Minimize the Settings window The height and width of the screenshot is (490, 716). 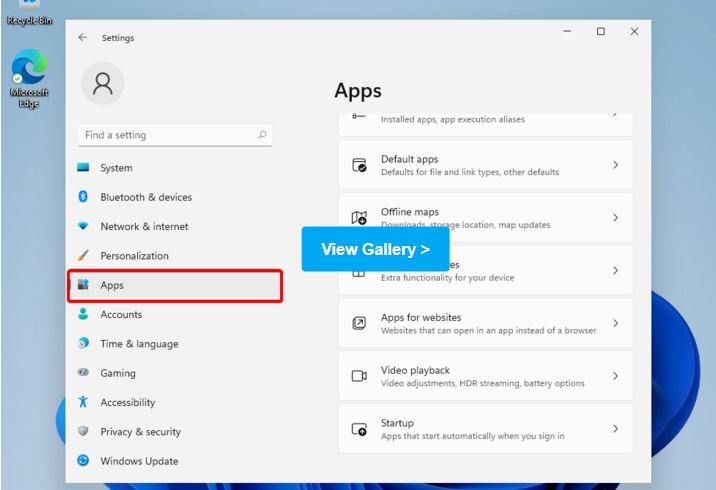(x=567, y=32)
